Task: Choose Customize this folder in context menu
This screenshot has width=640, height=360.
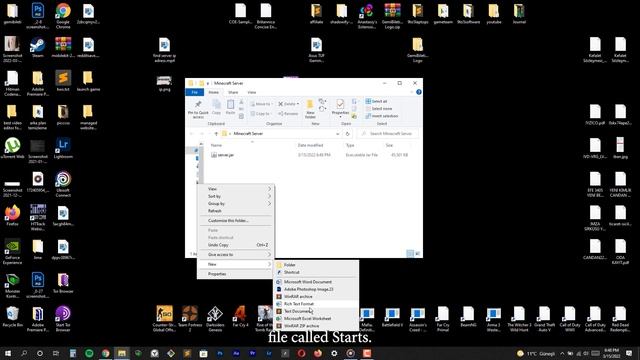Action: point(236,220)
